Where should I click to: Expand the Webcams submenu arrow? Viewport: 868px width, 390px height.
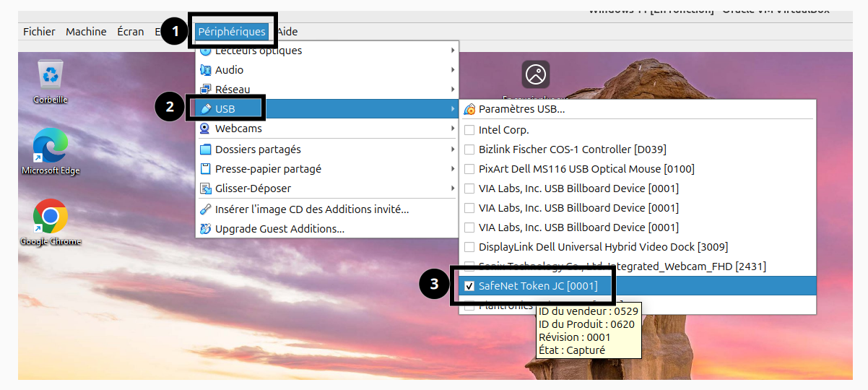pos(453,129)
